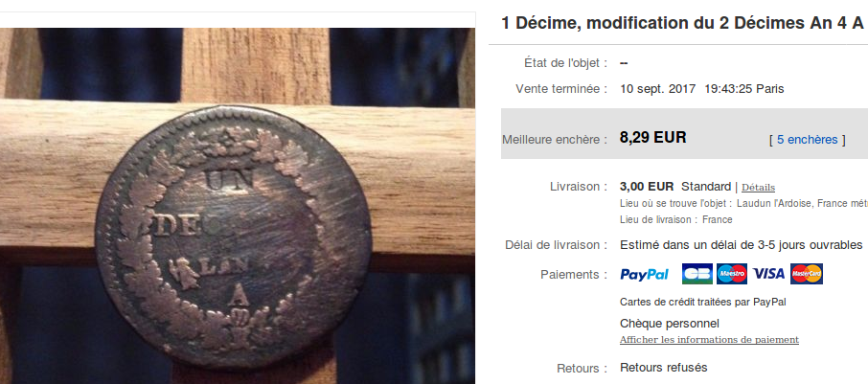Click the Carte Bleue CB icon
This screenshot has width=868, height=384.
click(x=697, y=274)
